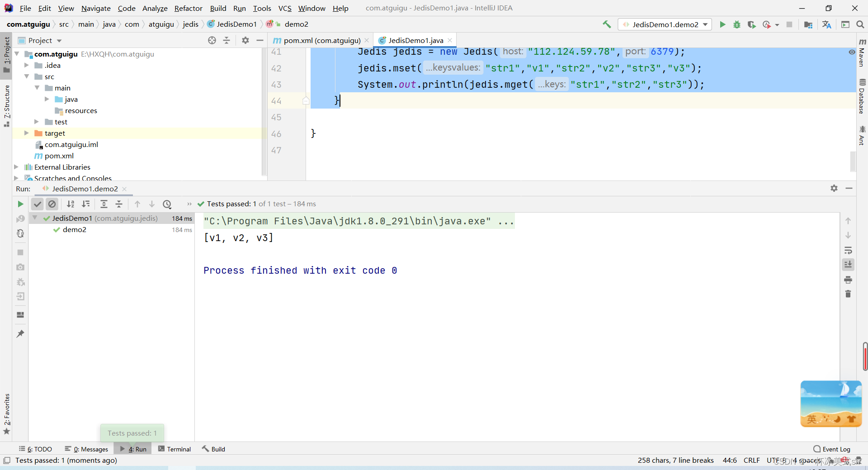This screenshot has width=868, height=470.
Task: Close the JedisDemo1.java editor tab
Action: 450,40
